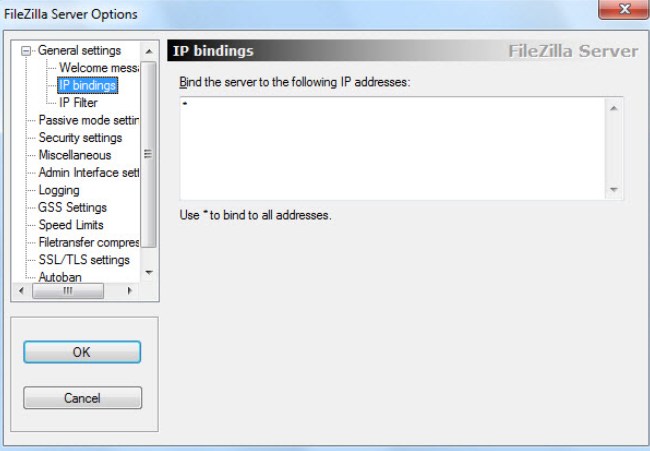The image size is (650, 451).
Task: Go to SSL/TLS settings
Action: tap(84, 259)
